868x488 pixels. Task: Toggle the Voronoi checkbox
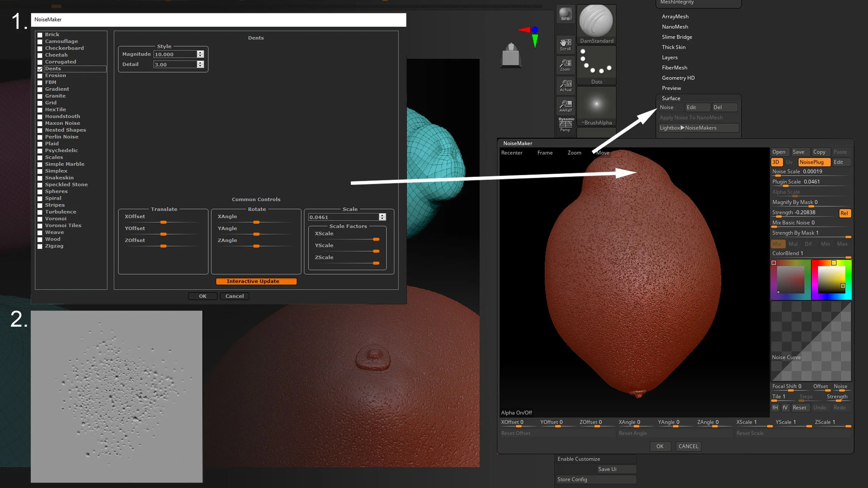(x=40, y=219)
